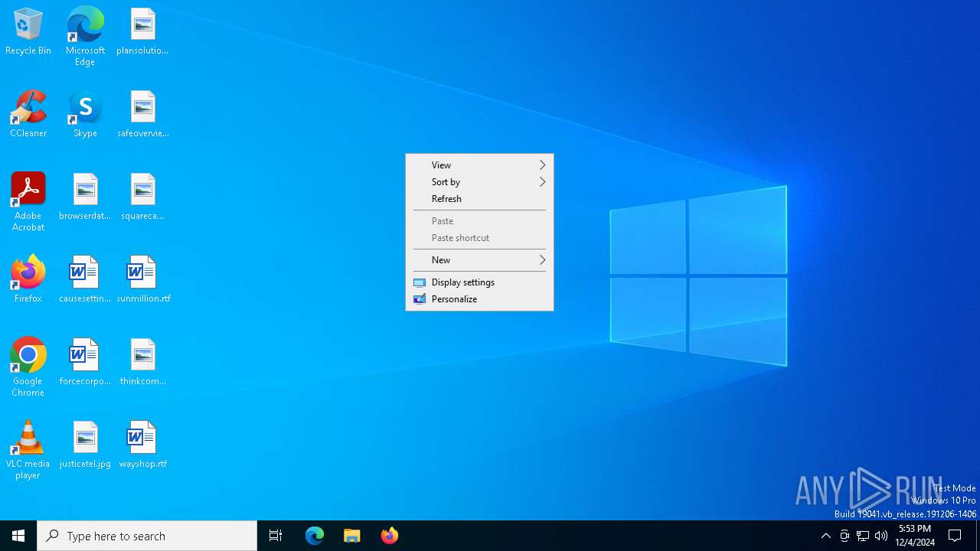Select the Skype desktop shortcut
This screenshot has height=551, width=980.
pyautogui.click(x=85, y=115)
